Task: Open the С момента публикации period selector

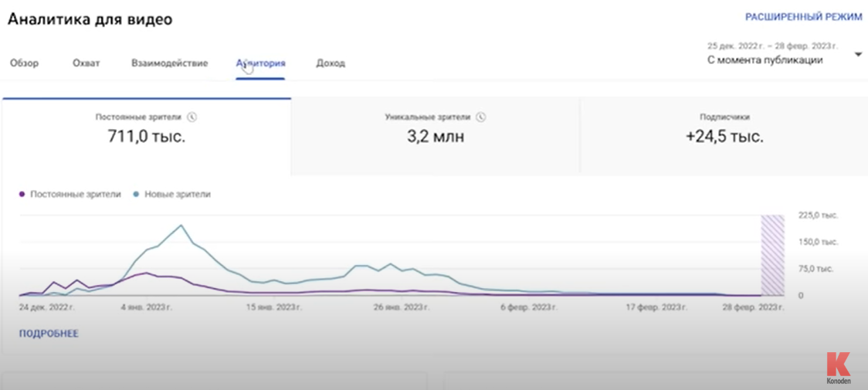Action: [765, 59]
